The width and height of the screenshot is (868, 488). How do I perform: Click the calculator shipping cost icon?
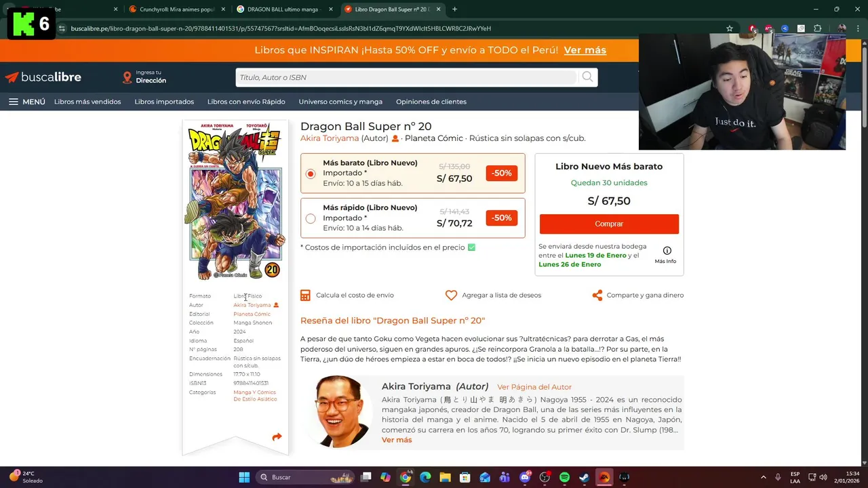305,296
